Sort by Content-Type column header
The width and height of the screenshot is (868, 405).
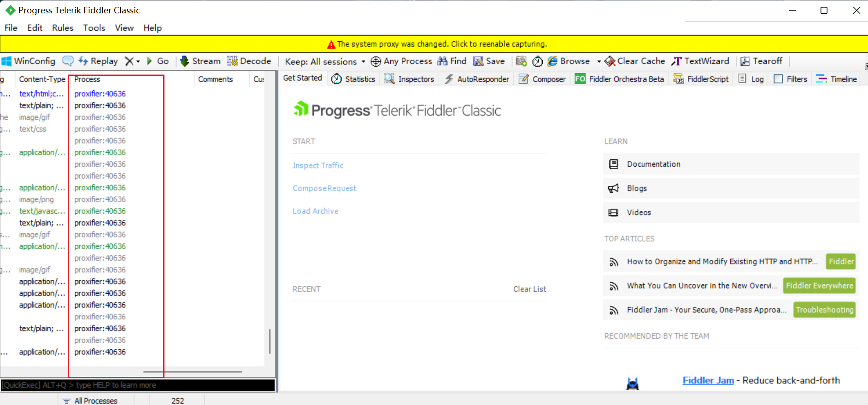coord(42,79)
